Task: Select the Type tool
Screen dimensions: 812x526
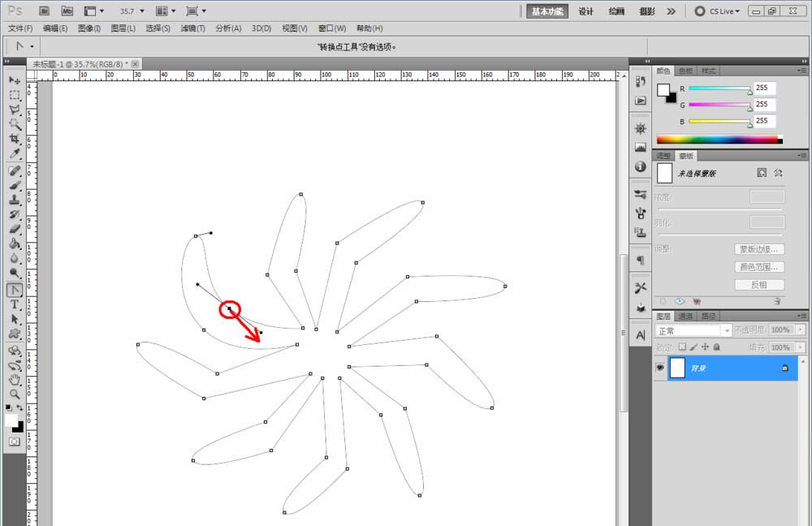Action: pos(15,304)
